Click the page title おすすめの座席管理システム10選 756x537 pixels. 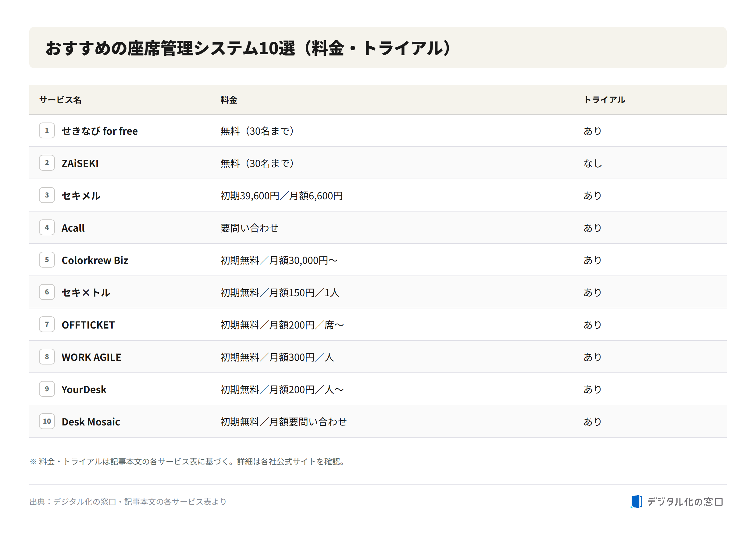tap(170, 48)
